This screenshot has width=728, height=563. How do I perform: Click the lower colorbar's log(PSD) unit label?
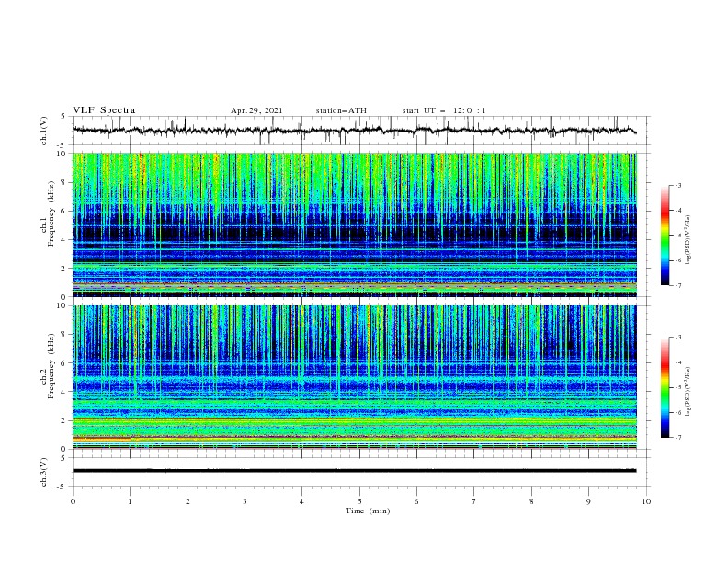(688, 391)
